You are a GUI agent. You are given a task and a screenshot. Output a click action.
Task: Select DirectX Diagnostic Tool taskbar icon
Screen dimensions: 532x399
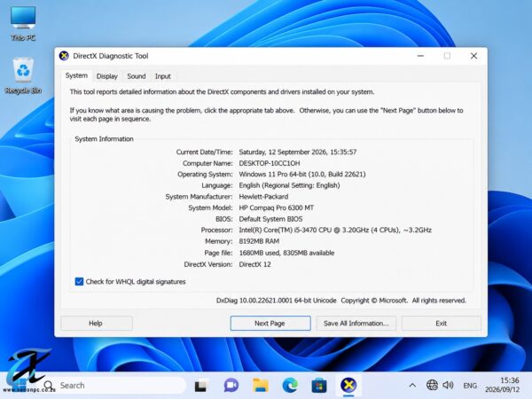348,386
